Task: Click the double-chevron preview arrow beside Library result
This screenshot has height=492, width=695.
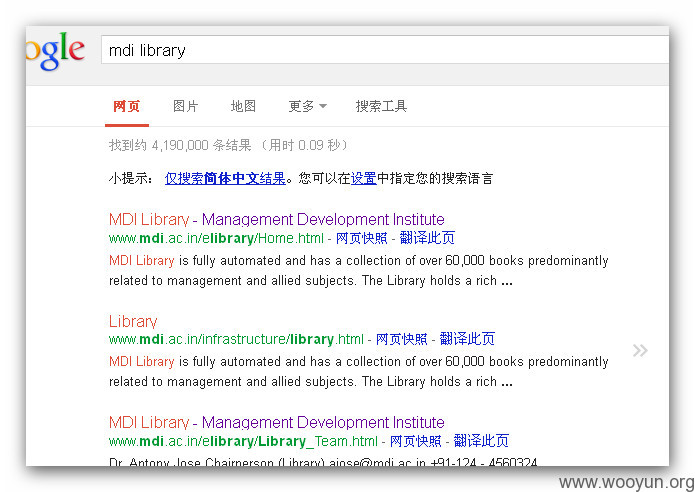Action: click(x=640, y=351)
